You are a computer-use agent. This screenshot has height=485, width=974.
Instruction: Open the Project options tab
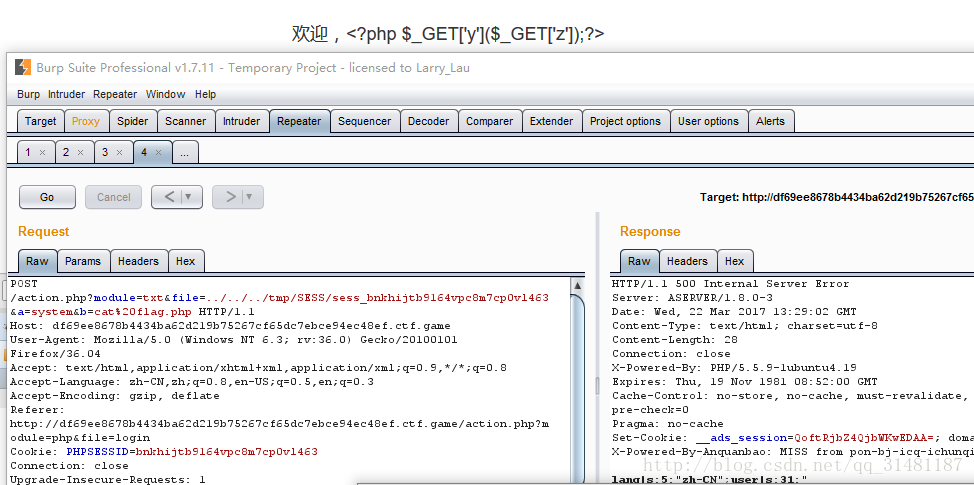click(626, 121)
